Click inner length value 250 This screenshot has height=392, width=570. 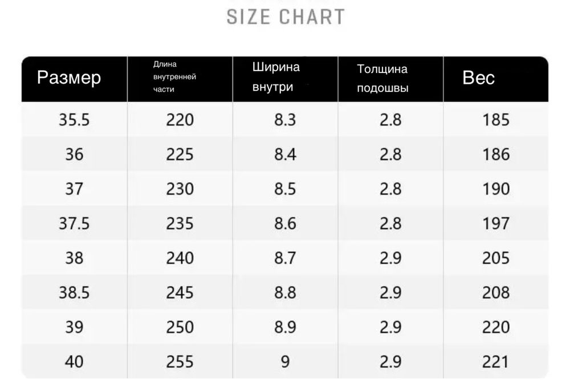point(180,327)
